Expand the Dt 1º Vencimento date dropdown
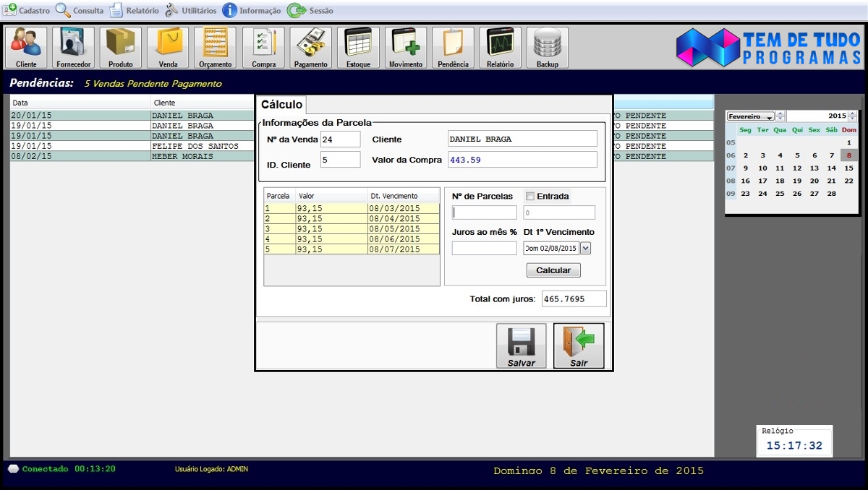868x490 pixels. click(586, 249)
